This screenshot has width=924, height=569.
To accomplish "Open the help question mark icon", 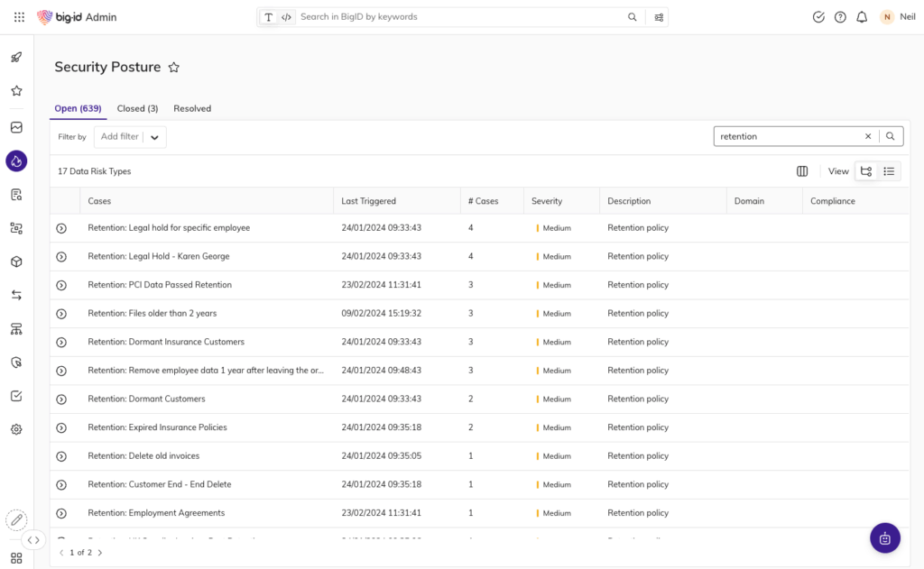I will [840, 17].
